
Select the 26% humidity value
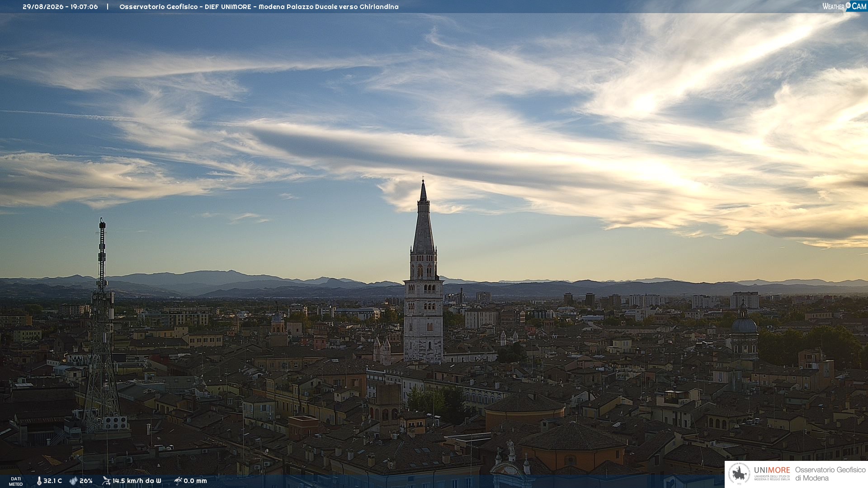[86, 481]
